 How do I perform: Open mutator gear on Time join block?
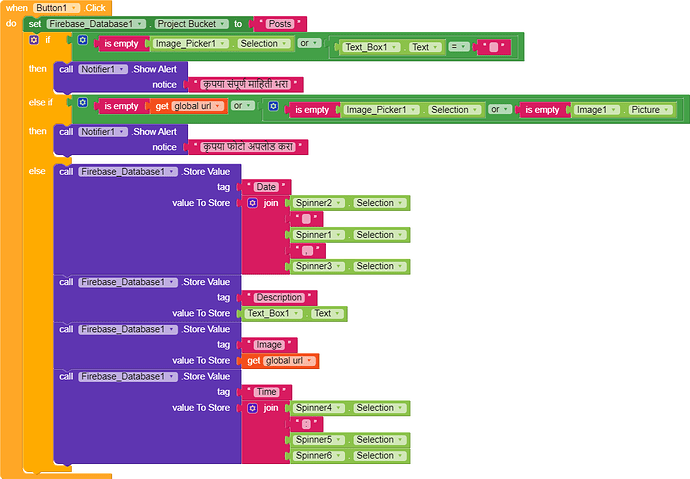253,408
